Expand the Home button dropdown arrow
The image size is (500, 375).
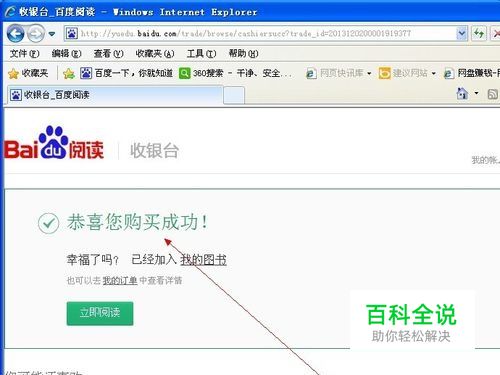[x=477, y=93]
